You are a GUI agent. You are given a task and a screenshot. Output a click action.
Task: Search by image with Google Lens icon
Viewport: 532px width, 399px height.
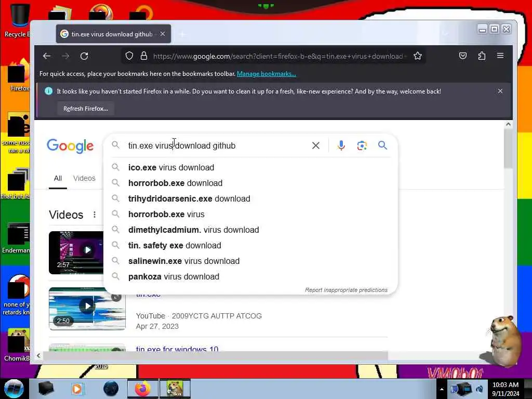coord(362,145)
